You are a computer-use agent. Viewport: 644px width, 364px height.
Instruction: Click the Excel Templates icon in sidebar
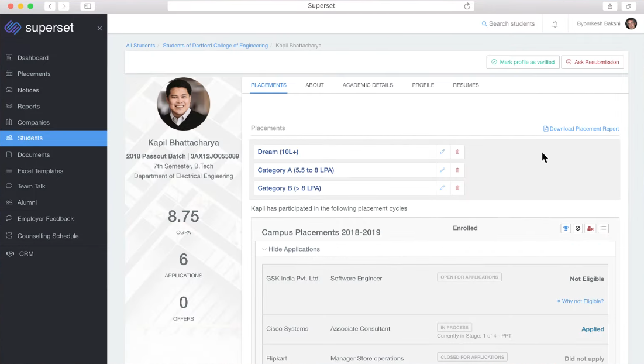point(9,170)
